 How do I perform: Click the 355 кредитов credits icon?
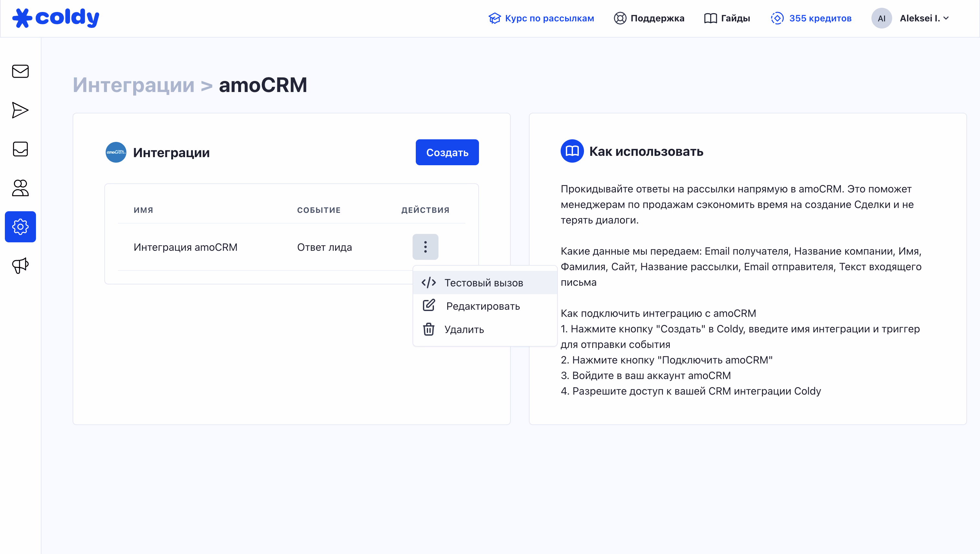pos(778,18)
